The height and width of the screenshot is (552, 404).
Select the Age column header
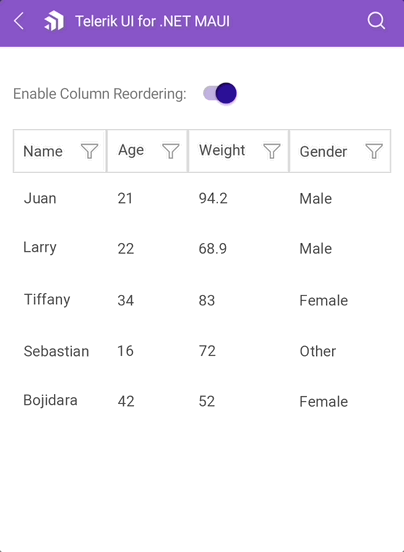tap(147, 151)
